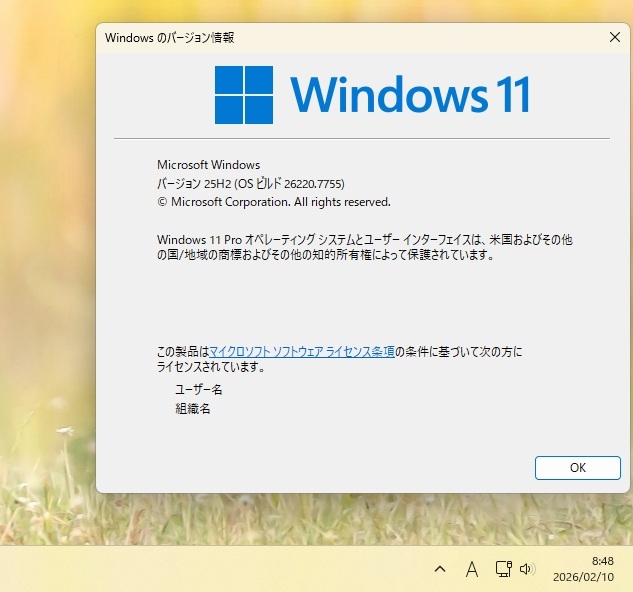Click the "Microsoft Windows" text line

(208, 165)
